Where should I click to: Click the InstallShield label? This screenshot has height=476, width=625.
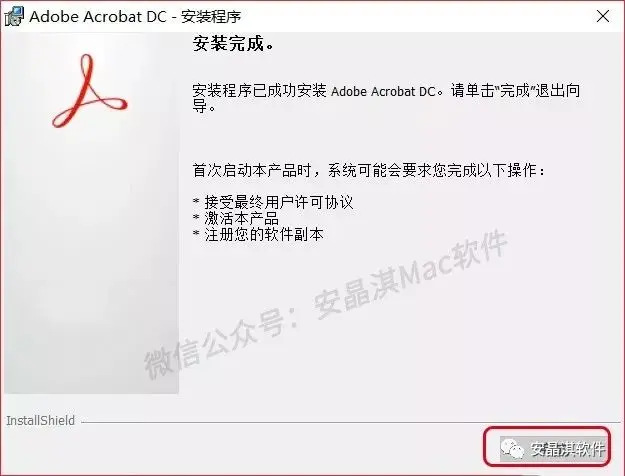click(x=41, y=421)
